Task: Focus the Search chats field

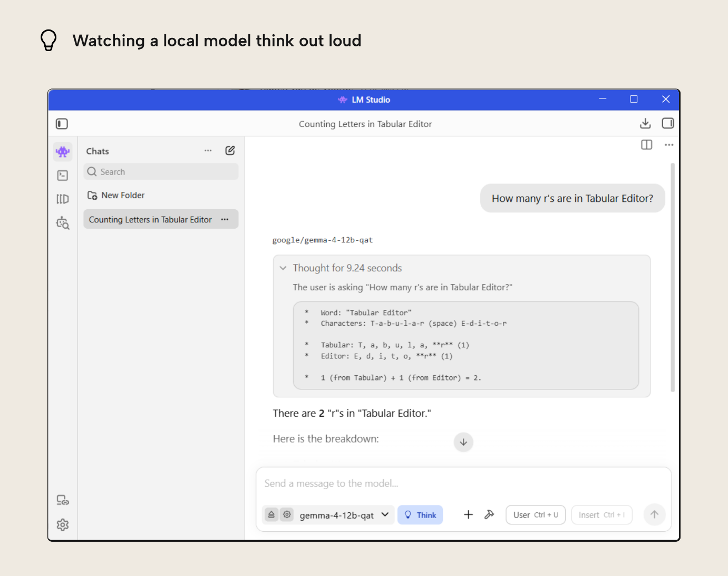Action: click(x=161, y=172)
